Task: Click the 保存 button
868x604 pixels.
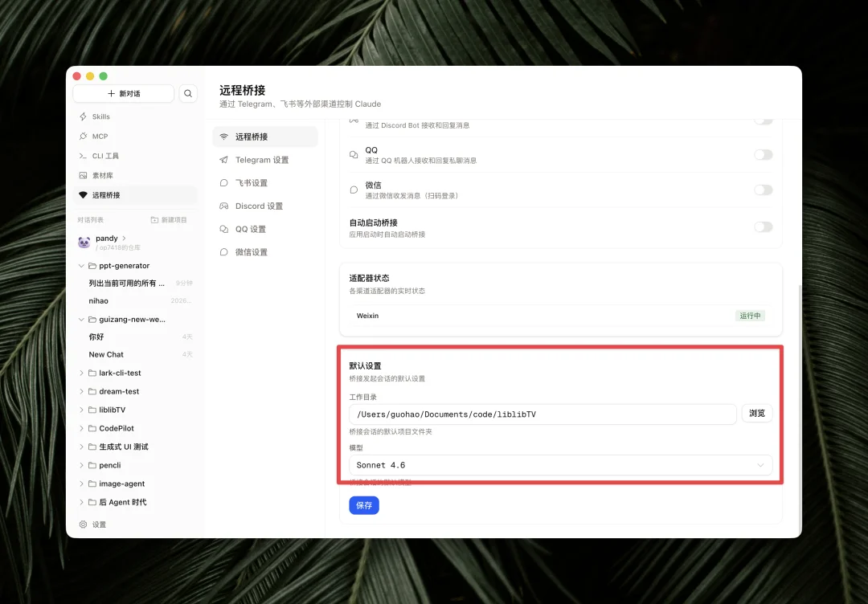Action: tap(364, 505)
